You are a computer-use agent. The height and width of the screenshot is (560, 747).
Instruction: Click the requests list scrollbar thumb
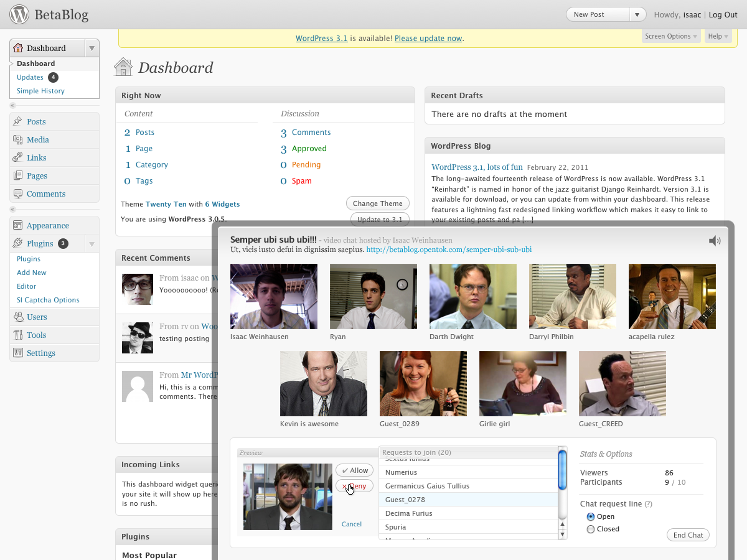(563, 471)
